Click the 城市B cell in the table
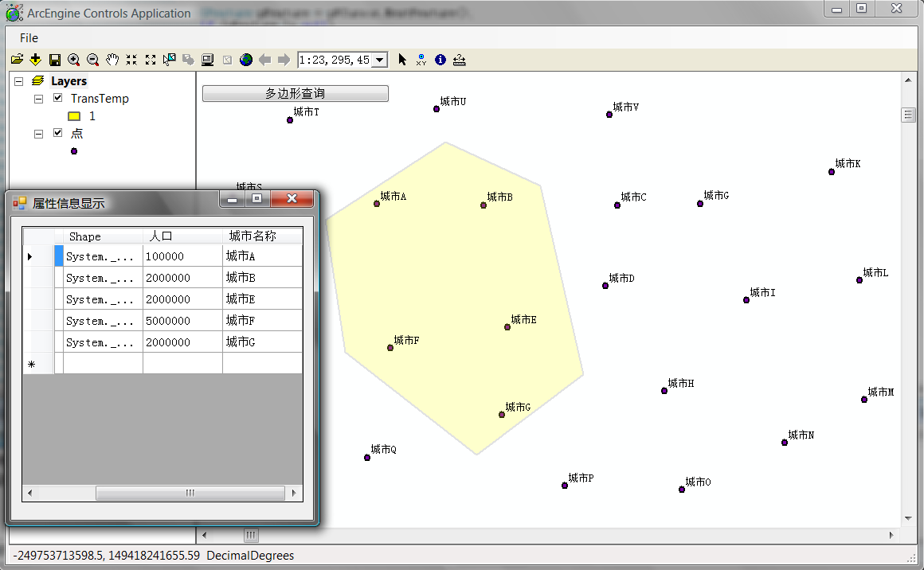Screen dimensions: 924x570 click(261, 278)
